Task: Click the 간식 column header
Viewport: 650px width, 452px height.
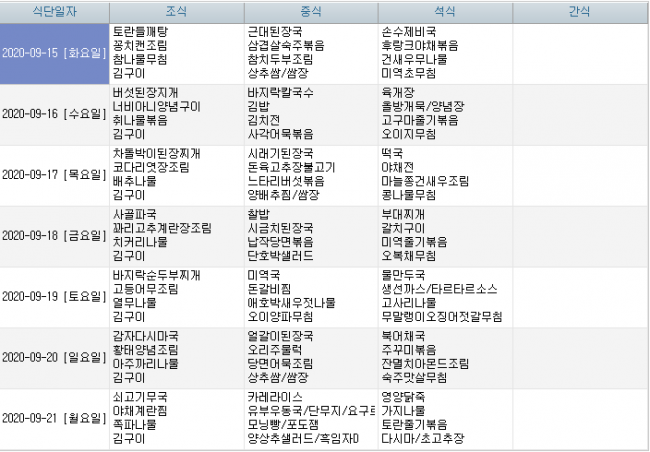Action: [x=580, y=12]
